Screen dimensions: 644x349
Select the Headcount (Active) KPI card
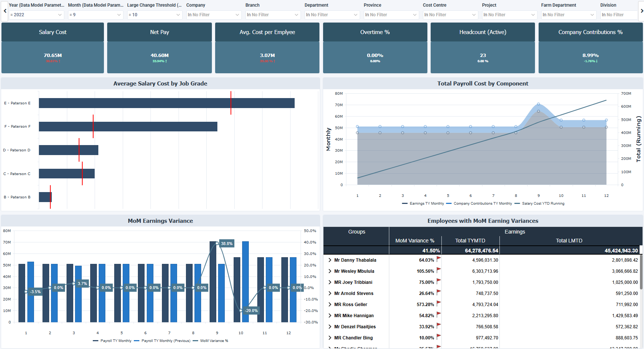(x=483, y=48)
